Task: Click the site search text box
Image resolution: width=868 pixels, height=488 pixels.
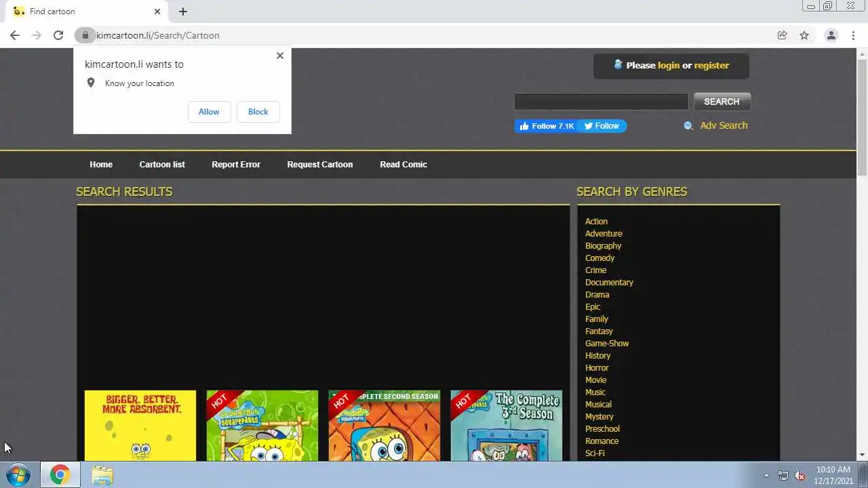Action: pos(601,102)
